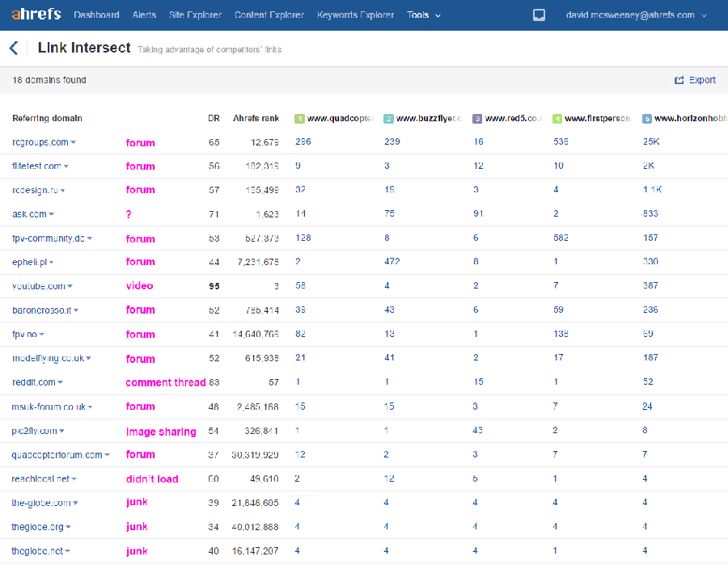Expand the Tools dropdown menu
The height and width of the screenshot is (569, 728).
click(x=424, y=15)
